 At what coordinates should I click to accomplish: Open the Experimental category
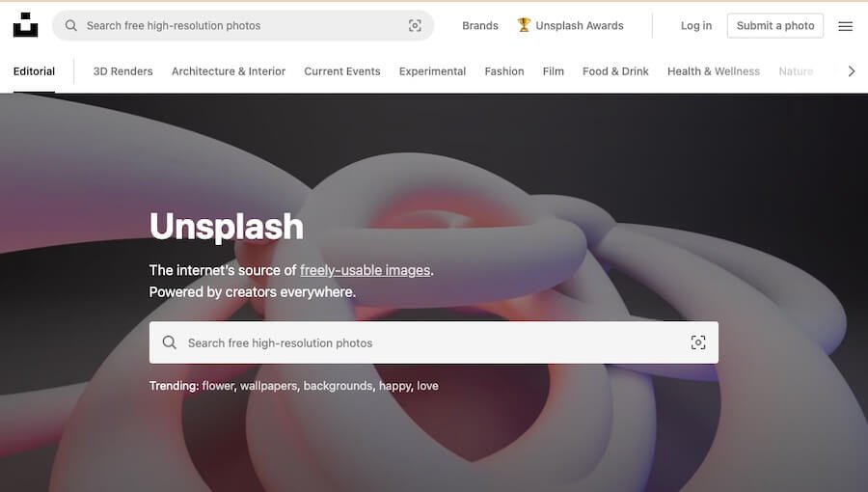tap(432, 71)
